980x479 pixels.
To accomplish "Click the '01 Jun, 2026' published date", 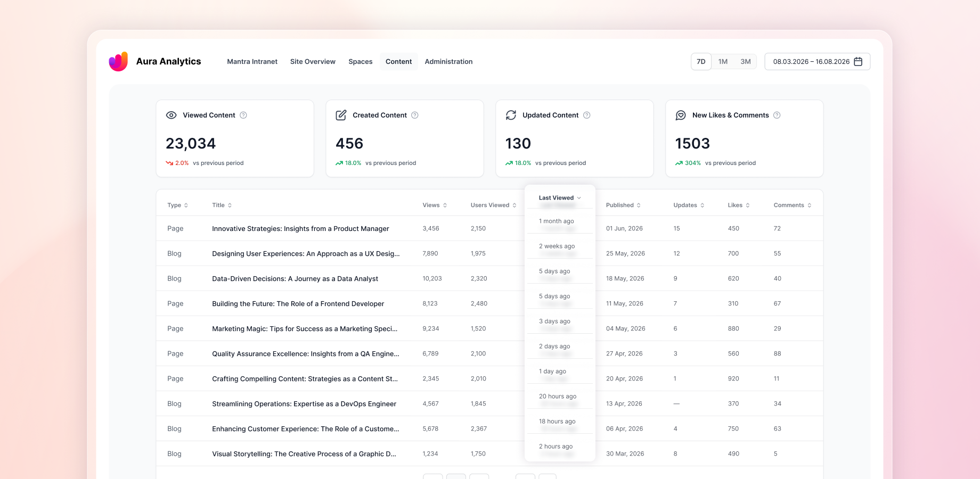I will tap(624, 228).
